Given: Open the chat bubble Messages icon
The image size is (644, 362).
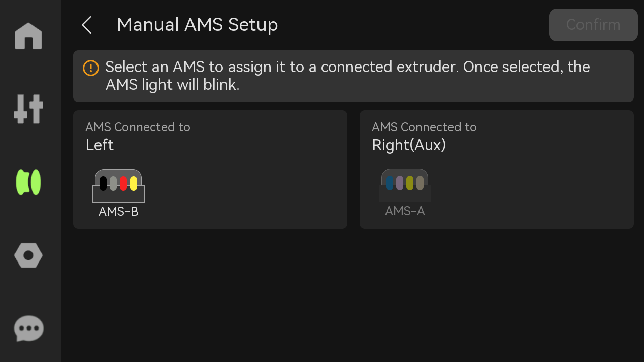Looking at the screenshot, I should 28,328.
